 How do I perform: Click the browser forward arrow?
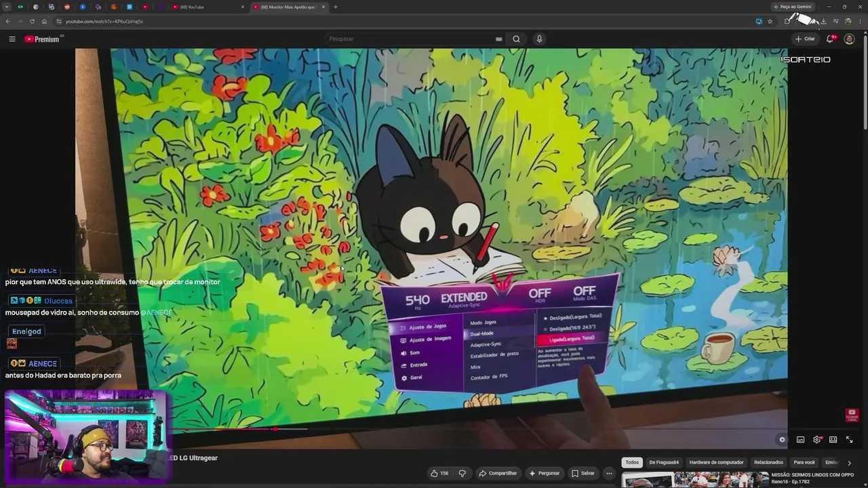coord(20,21)
